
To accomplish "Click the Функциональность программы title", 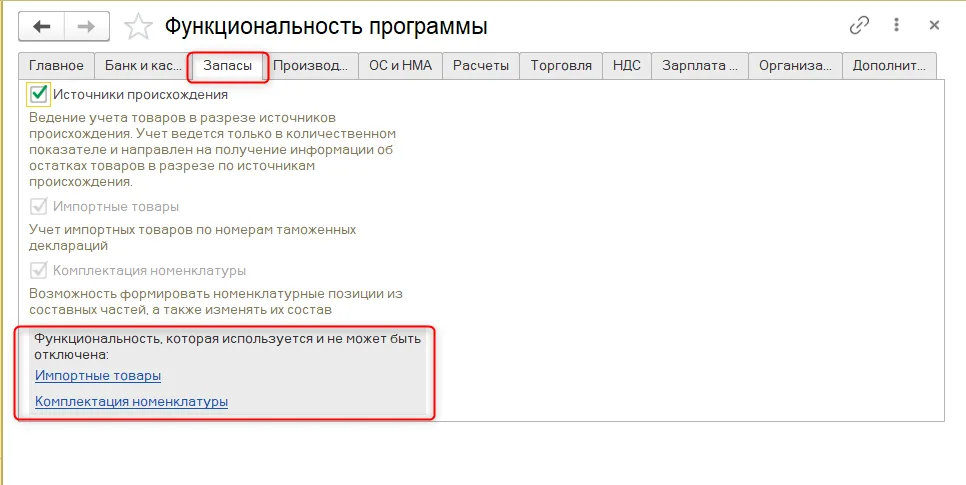I will click(326, 26).
